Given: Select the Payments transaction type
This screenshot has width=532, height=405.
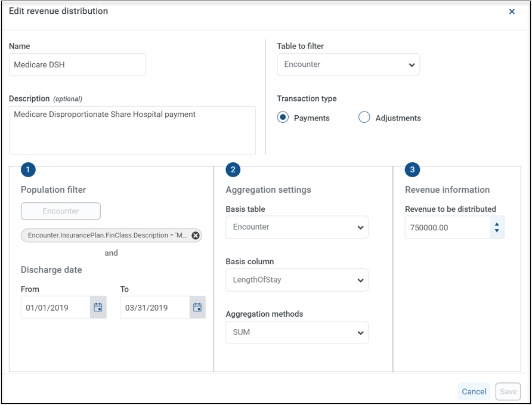Looking at the screenshot, I should pyautogui.click(x=283, y=118).
